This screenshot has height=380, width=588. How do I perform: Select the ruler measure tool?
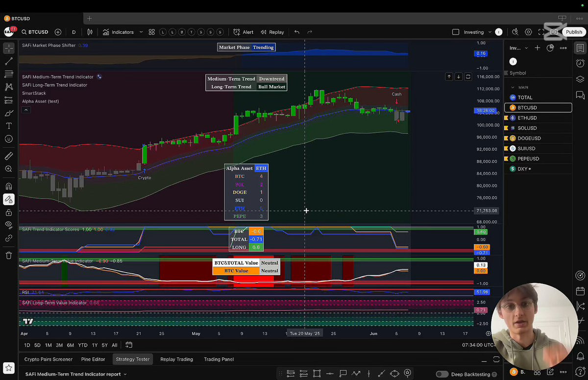(9, 156)
